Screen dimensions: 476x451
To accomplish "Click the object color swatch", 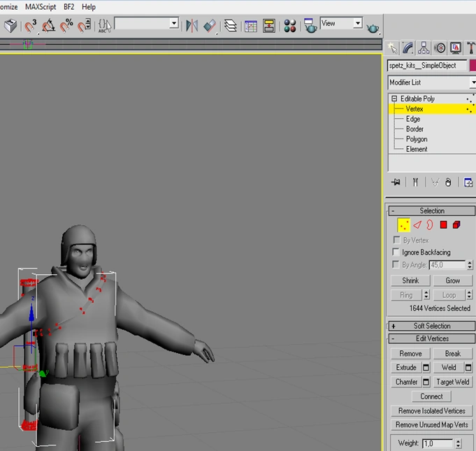I will point(473,65).
